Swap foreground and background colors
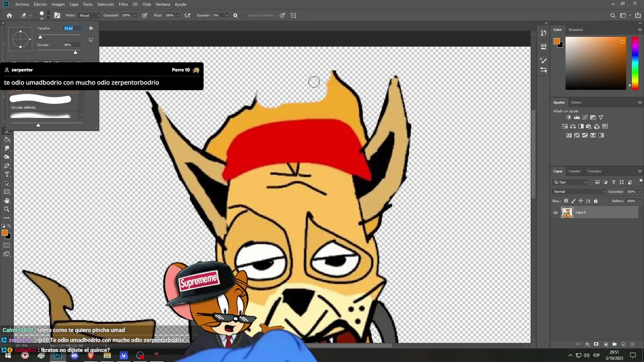 coord(9,226)
